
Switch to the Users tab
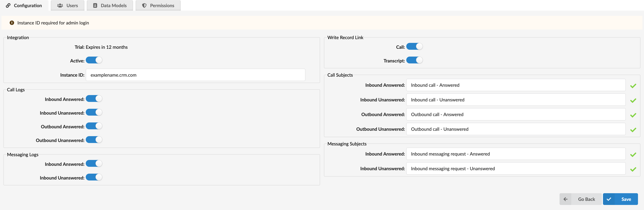(x=68, y=6)
